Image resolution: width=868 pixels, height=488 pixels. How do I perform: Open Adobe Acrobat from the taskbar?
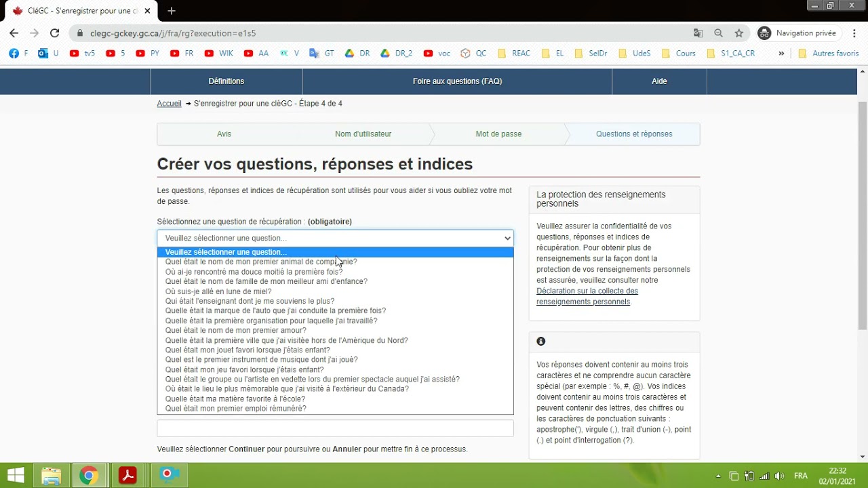[127, 475]
